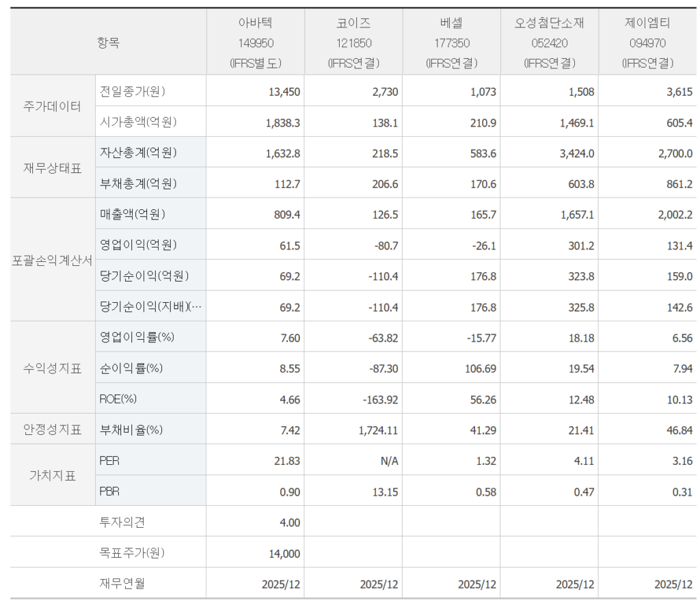Select revenue value 2,002.2
700x601 pixels.
click(675, 215)
